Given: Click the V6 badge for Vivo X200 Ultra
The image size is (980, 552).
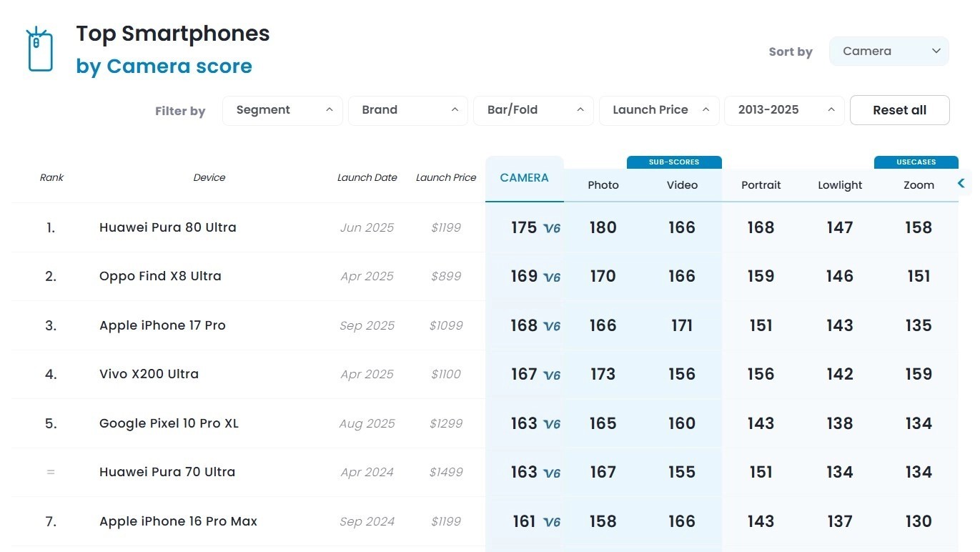Looking at the screenshot, I should click(552, 375).
